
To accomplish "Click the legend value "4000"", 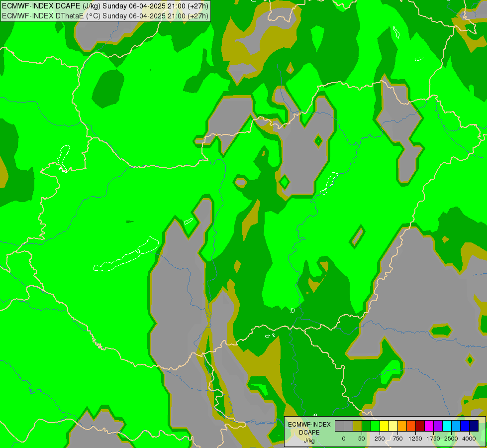I will click(x=469, y=439).
